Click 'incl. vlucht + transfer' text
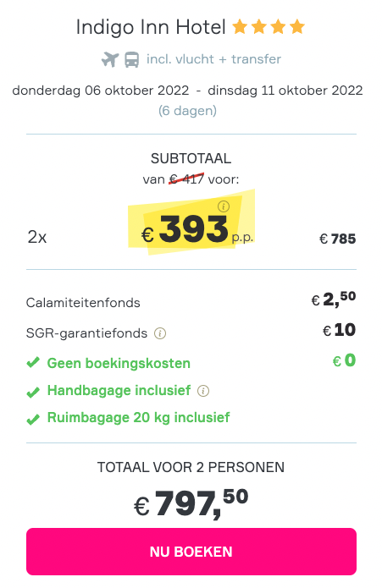This screenshot has height=588, width=382. [x=213, y=59]
